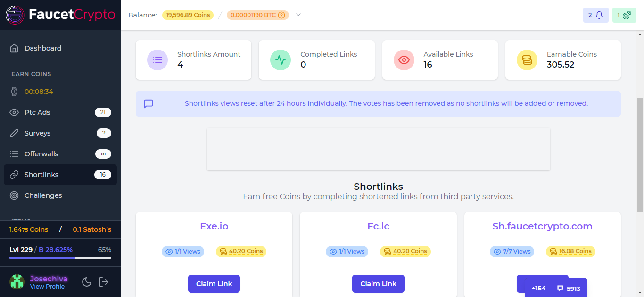
Task: Click the FaucetCrypto logo
Action: pyautogui.click(x=60, y=15)
